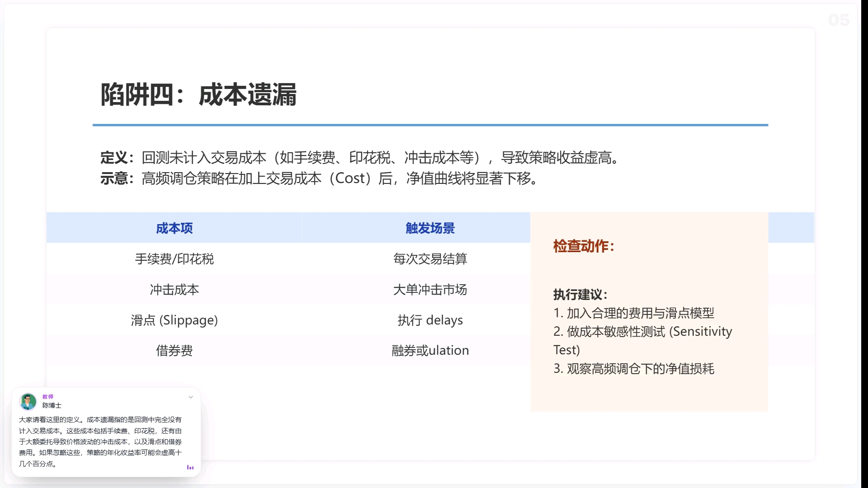Click the 检查动作 heading
The height and width of the screenshot is (488, 868).
click(x=584, y=246)
